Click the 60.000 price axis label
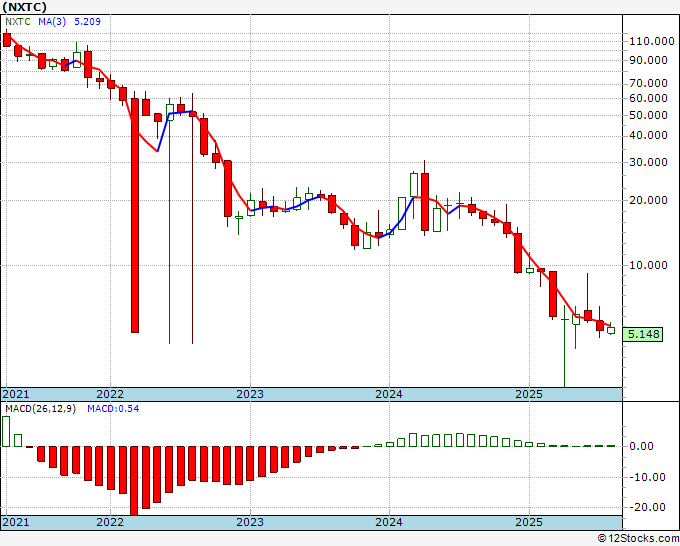This screenshot has width=680, height=546. point(648,98)
